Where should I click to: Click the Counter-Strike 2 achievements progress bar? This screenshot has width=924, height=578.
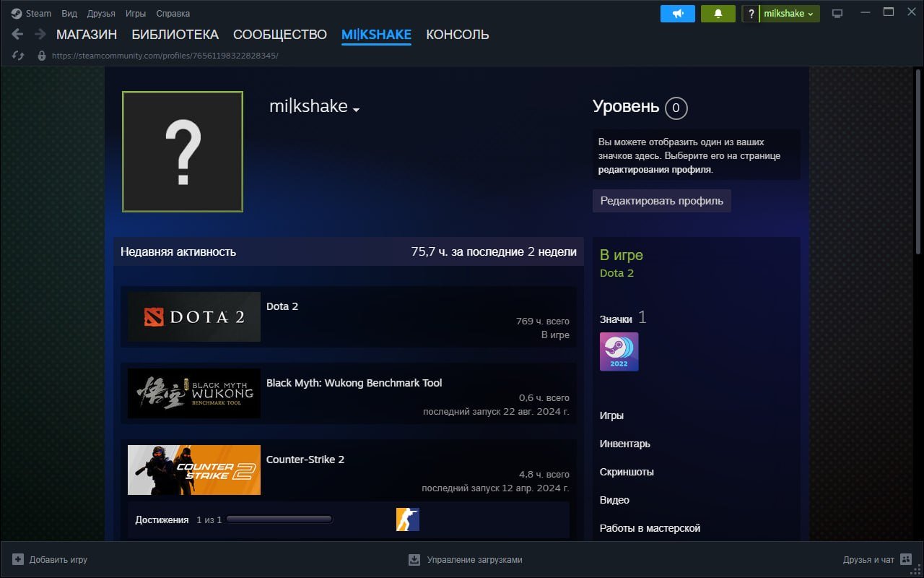point(279,519)
